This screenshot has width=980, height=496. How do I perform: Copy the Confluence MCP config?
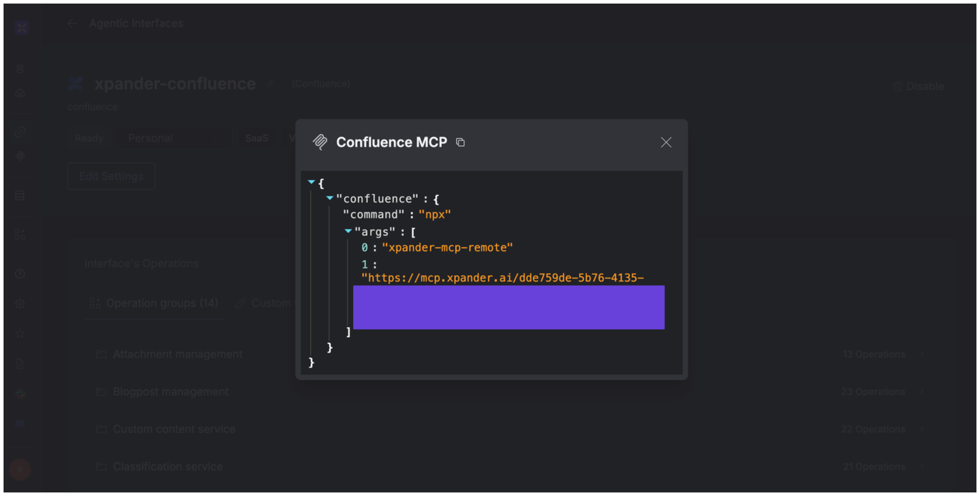(460, 142)
